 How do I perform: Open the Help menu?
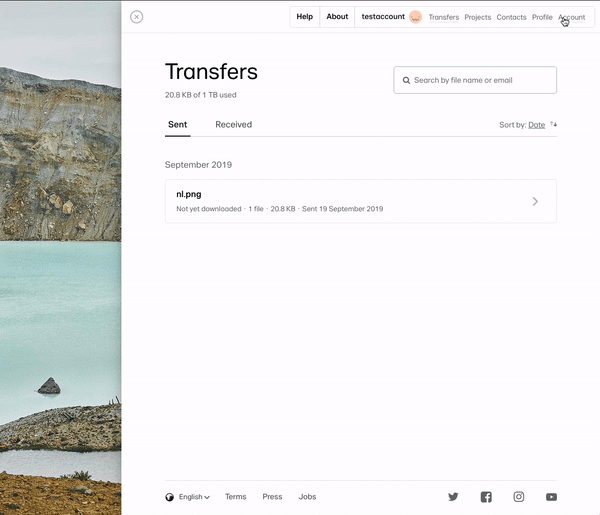click(x=305, y=17)
